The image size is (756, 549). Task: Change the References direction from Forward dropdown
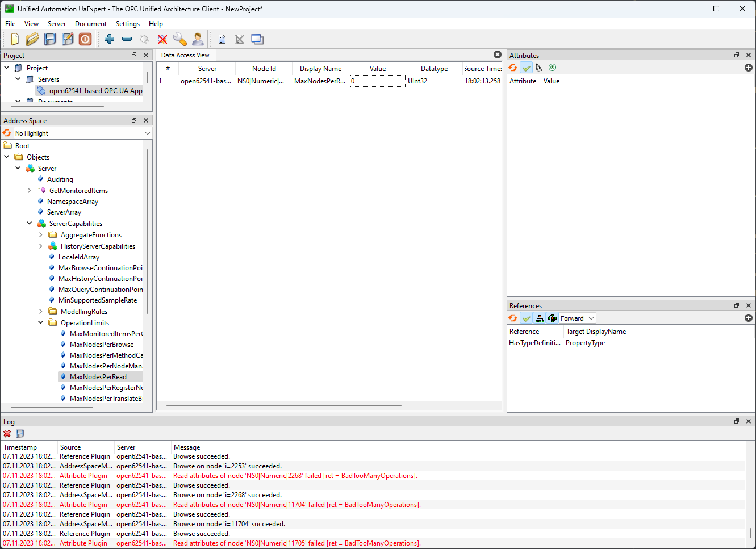pos(577,318)
